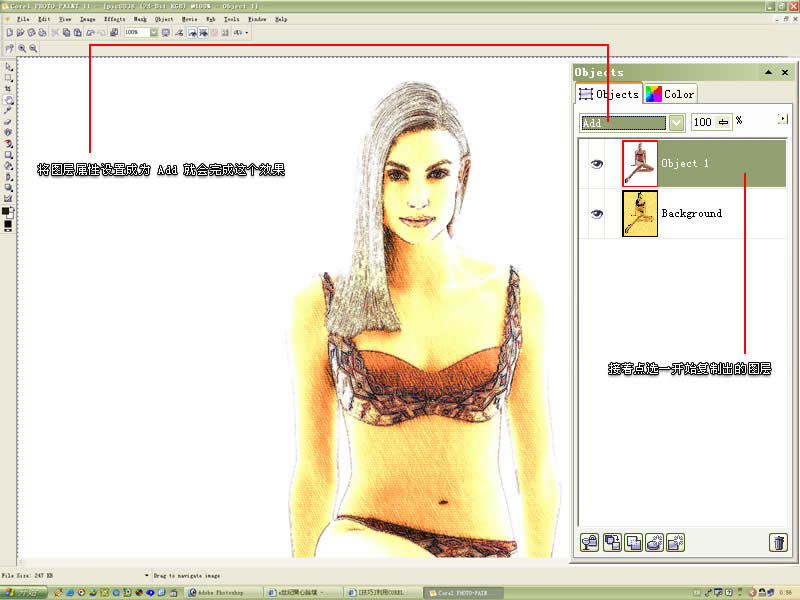Toggle the mask marquee visibility button
The width and height of the screenshot is (800, 600).
coord(192,33)
